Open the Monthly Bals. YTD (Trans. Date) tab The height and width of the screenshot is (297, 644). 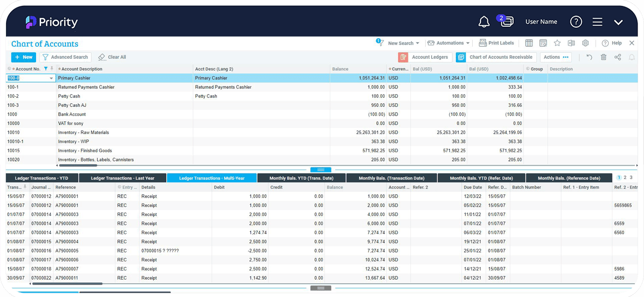coord(301,177)
